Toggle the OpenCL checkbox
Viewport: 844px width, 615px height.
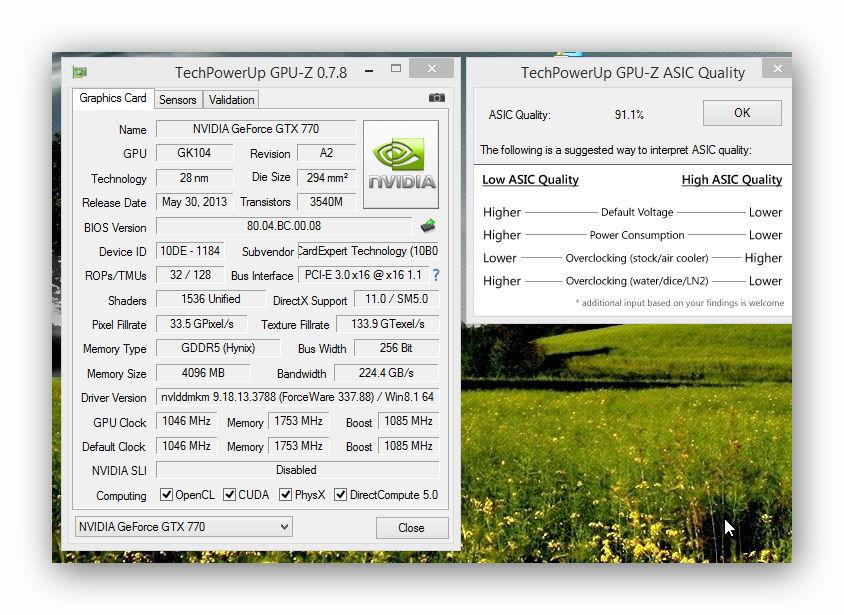[x=166, y=494]
